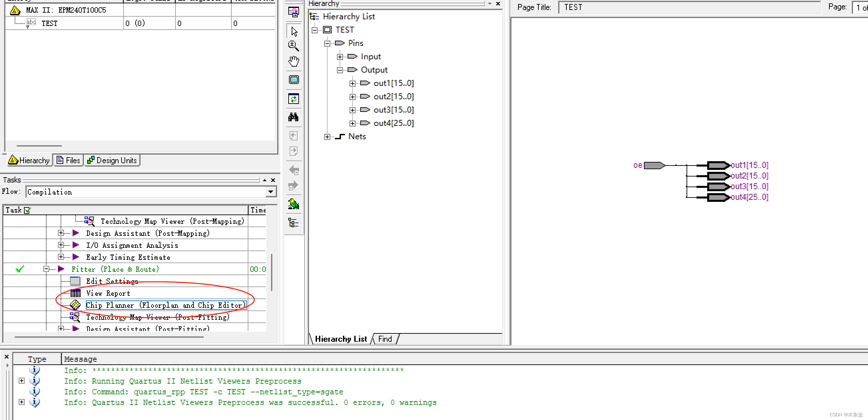Select the hand drag tool
This screenshot has height=420, width=868.
click(x=293, y=61)
